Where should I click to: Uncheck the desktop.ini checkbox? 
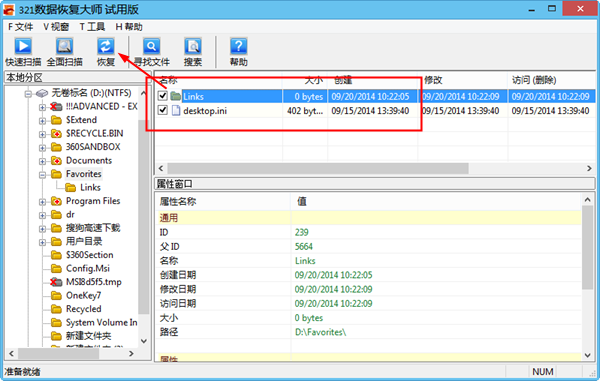point(163,110)
